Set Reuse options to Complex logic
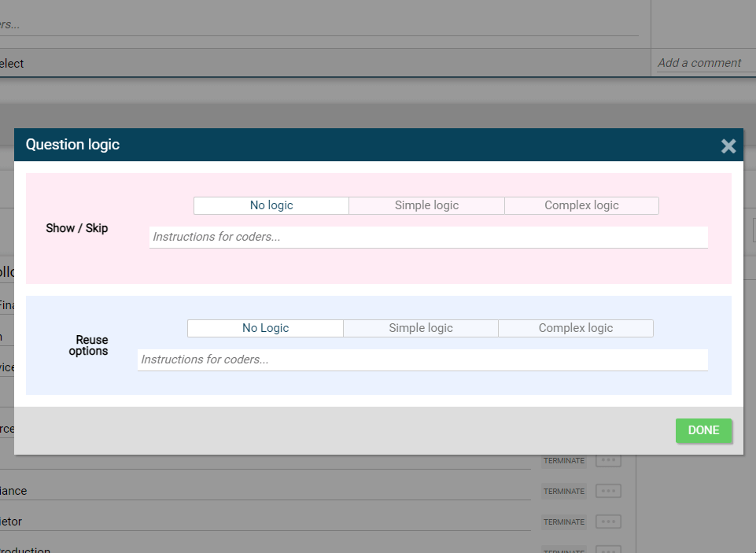The height and width of the screenshot is (553, 756). [x=575, y=328]
